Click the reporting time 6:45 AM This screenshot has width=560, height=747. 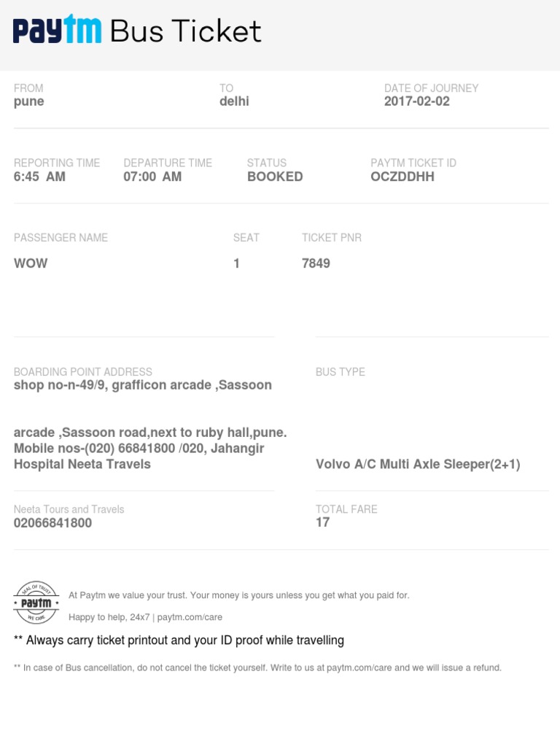39,177
